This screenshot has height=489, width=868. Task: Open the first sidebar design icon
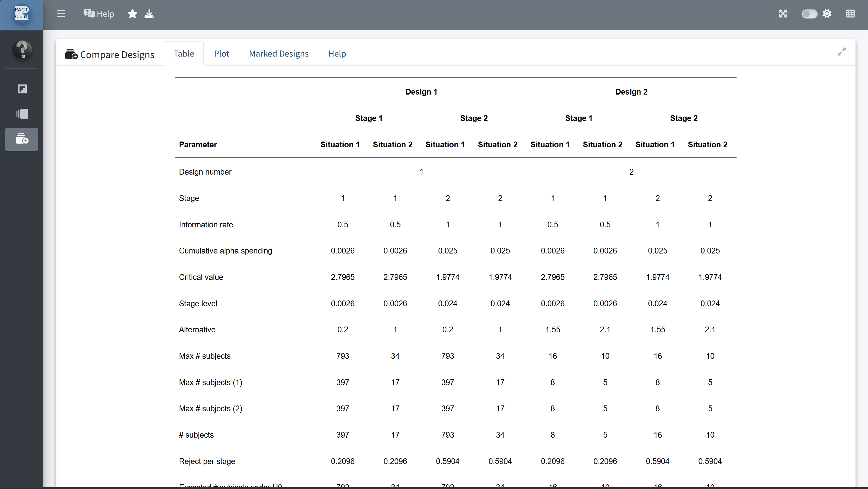click(x=22, y=89)
